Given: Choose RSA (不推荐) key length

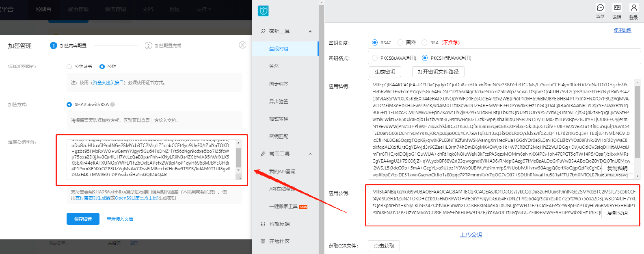Looking at the screenshot, I should (424, 42).
